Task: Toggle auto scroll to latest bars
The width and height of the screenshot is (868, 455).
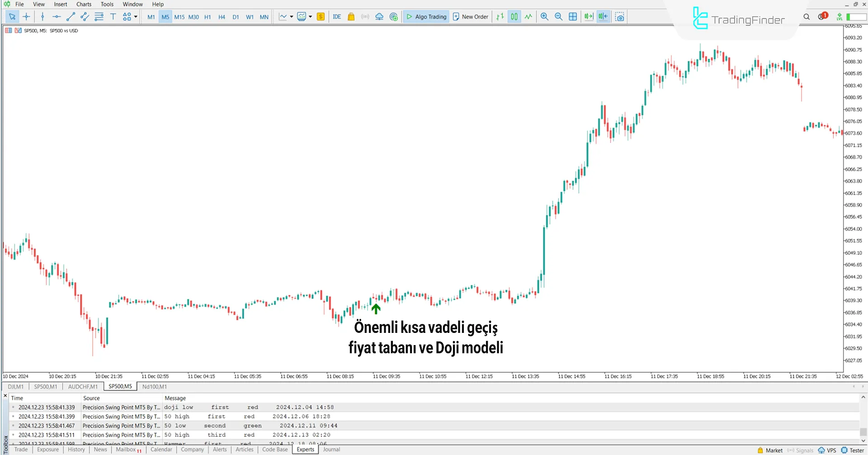Action: click(588, 17)
